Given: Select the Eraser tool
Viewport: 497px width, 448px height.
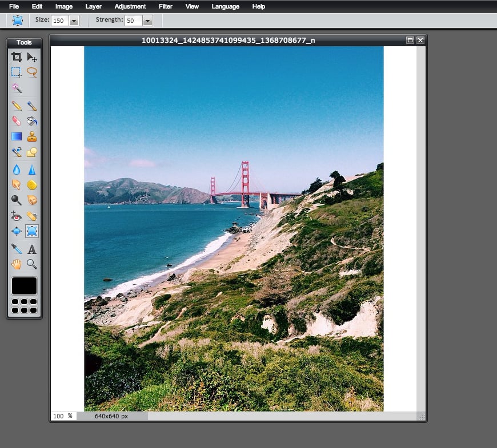Looking at the screenshot, I should (17, 121).
